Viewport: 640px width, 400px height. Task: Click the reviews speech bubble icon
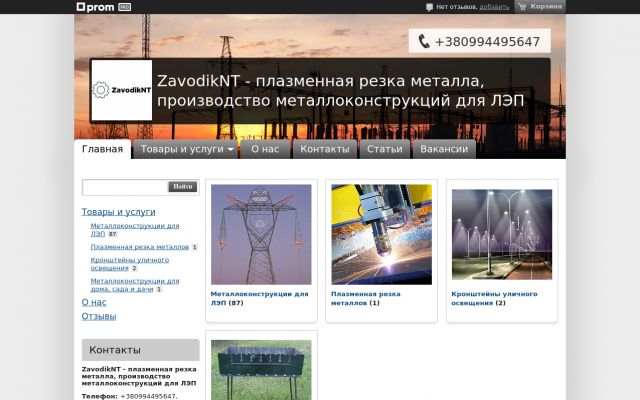429,7
